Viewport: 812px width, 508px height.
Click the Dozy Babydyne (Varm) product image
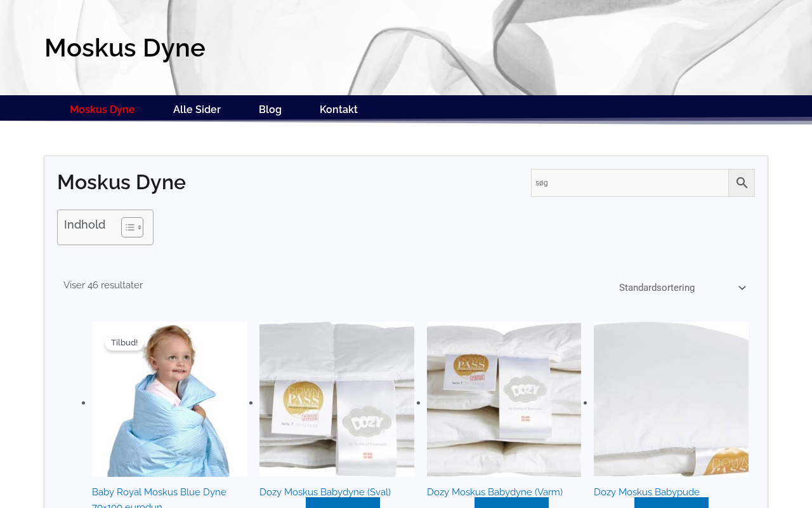tap(504, 399)
